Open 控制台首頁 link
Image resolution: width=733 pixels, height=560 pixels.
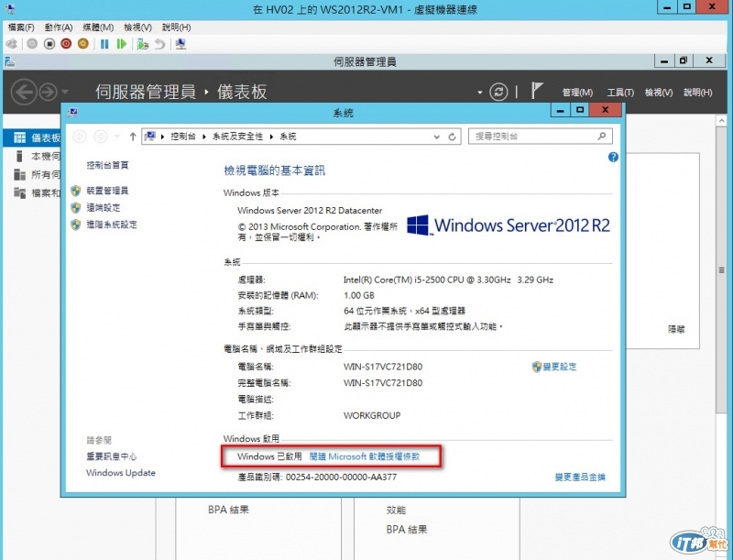pyautogui.click(x=107, y=165)
